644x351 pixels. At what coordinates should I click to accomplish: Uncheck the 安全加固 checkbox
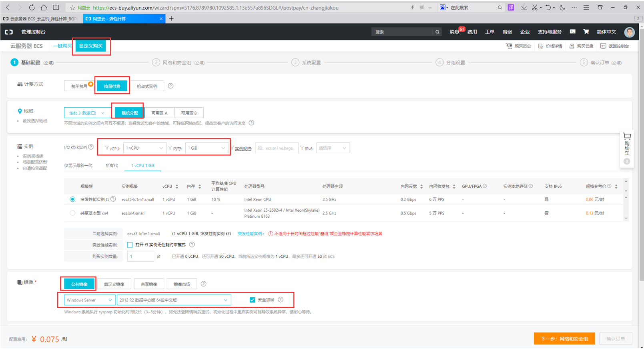252,300
